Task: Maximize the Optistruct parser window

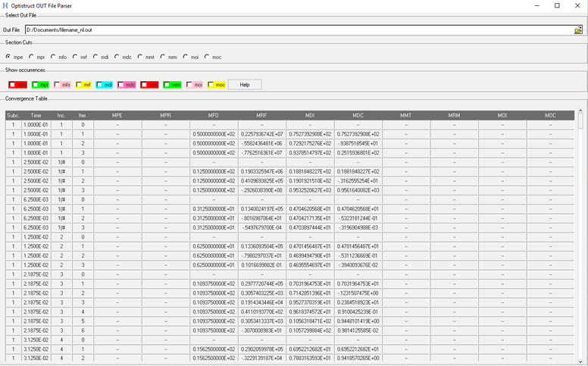Action: [557, 5]
